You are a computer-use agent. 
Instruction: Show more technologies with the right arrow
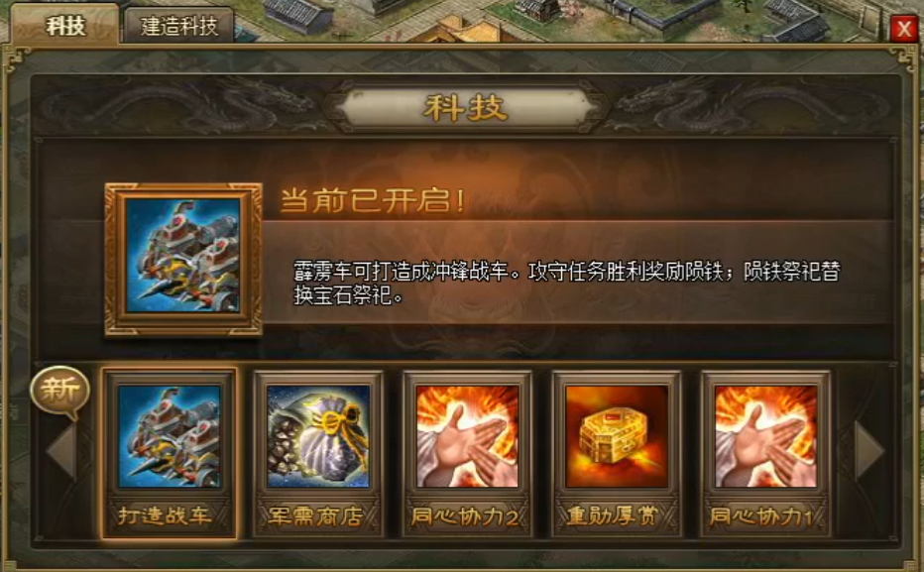pyautogui.click(x=869, y=450)
